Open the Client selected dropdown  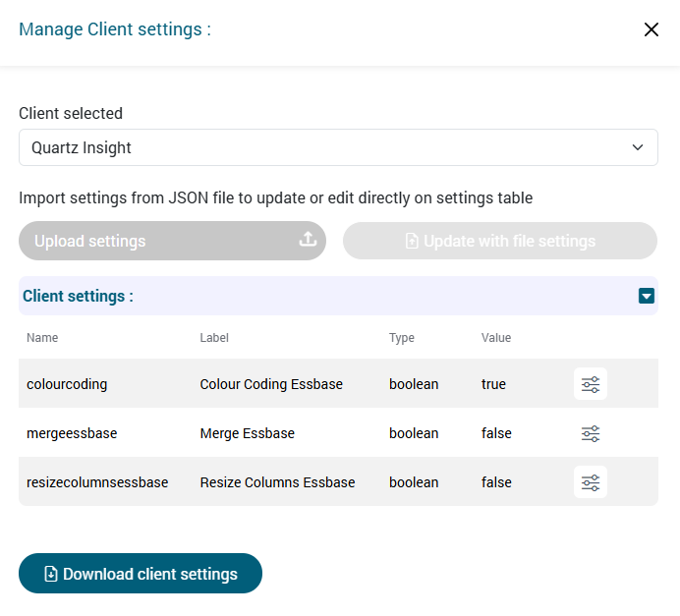click(x=338, y=148)
